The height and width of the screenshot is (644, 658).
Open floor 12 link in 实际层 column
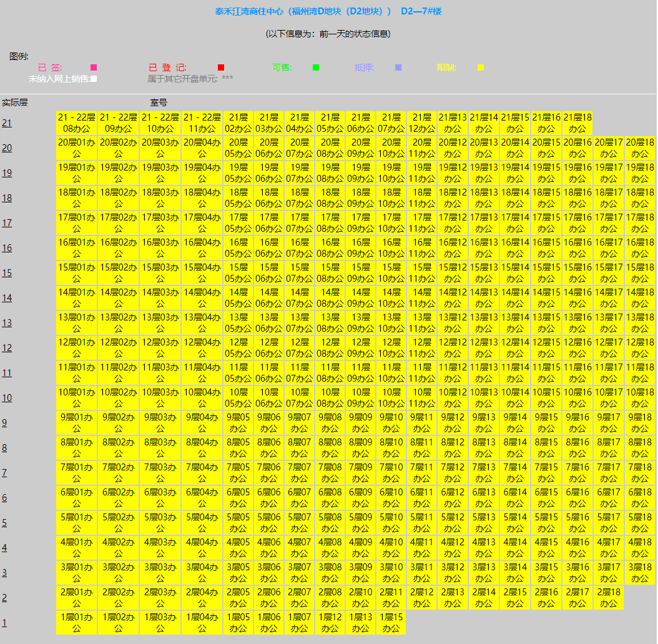coord(7,347)
